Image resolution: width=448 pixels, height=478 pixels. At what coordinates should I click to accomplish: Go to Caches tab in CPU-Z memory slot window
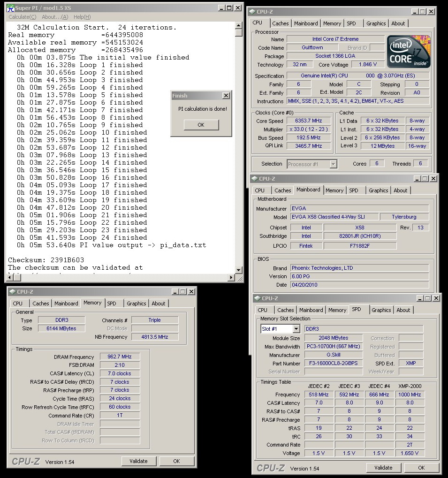[x=286, y=310]
